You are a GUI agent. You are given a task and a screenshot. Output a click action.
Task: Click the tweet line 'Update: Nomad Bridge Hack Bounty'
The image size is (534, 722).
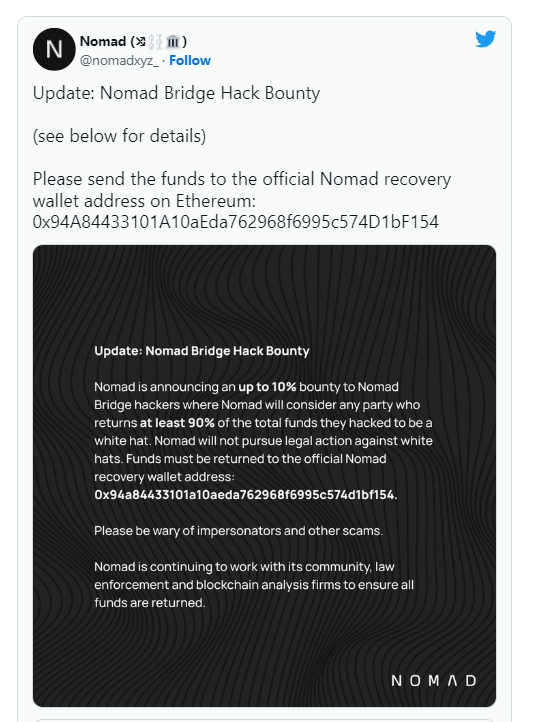click(x=176, y=93)
